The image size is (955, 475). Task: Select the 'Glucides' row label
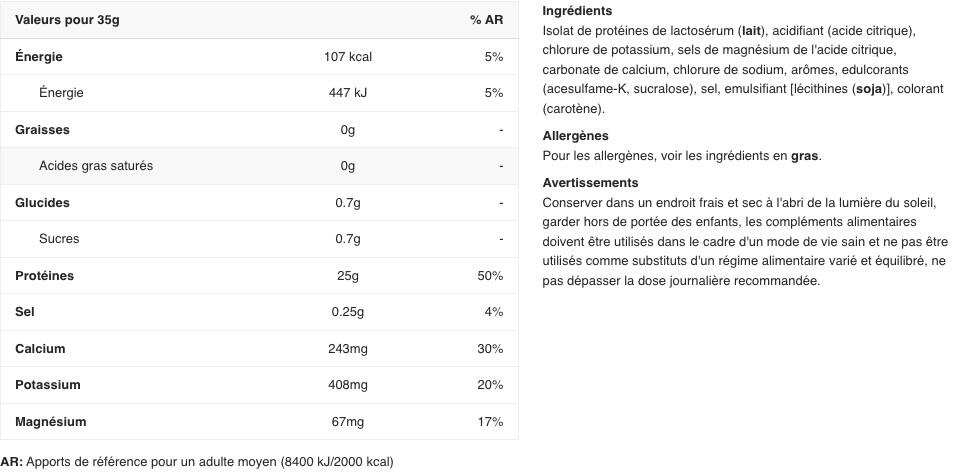(43, 203)
